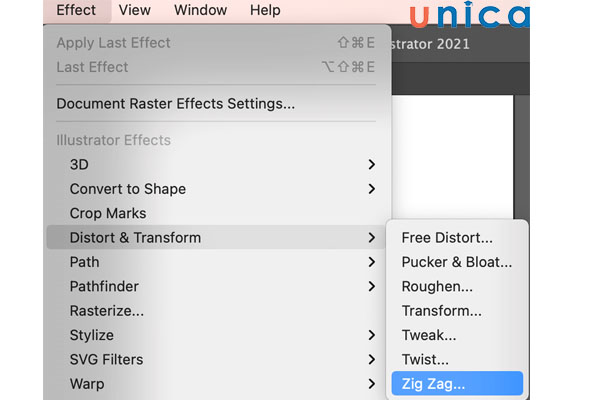Open the View menu
600x400 pixels.
click(134, 11)
